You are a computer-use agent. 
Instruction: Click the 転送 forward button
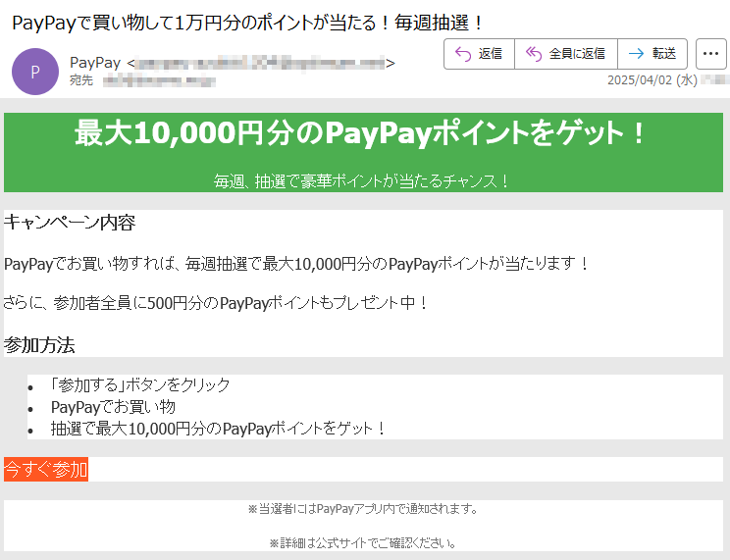click(652, 54)
